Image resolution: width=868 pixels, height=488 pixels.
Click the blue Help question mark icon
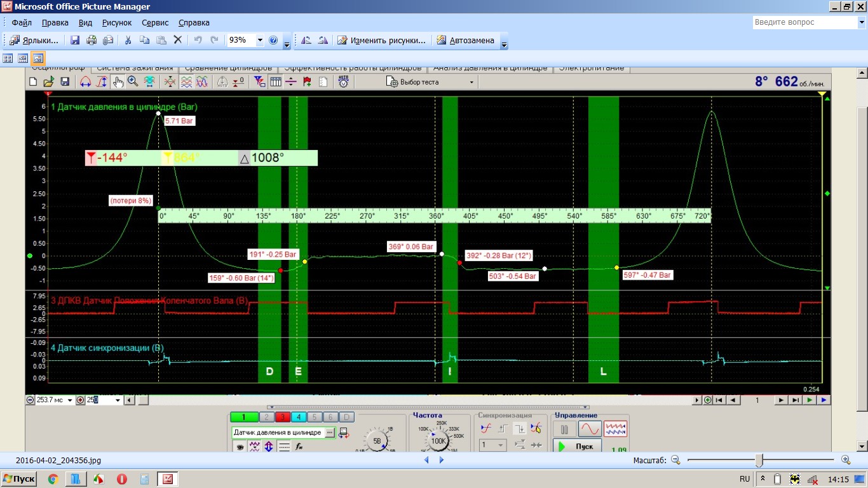[274, 40]
